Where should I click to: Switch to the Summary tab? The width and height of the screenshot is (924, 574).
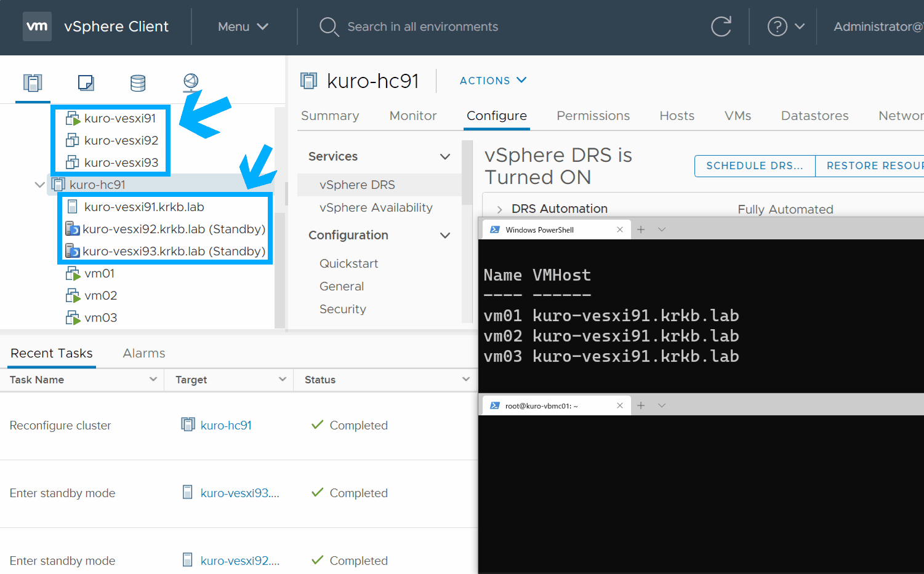(330, 116)
